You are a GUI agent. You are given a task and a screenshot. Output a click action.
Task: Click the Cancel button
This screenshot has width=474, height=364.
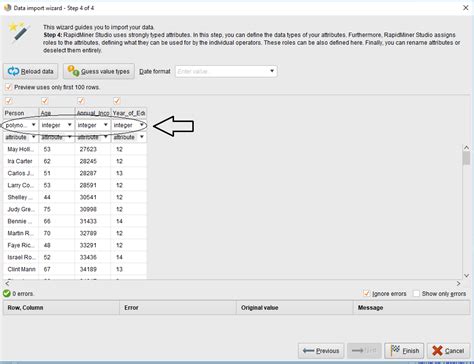click(x=448, y=351)
